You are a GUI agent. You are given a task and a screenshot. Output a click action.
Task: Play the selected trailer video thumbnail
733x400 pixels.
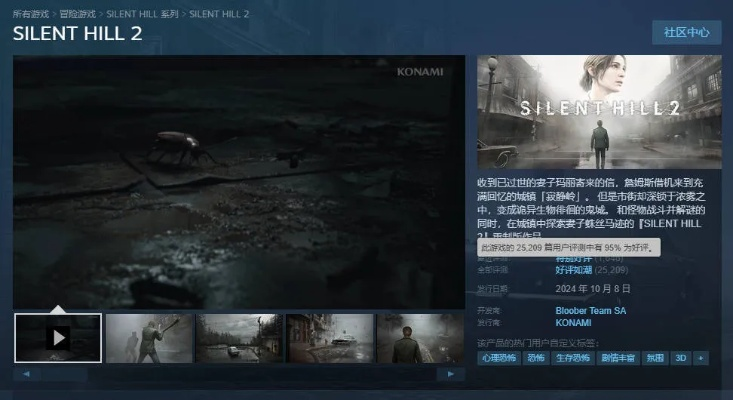coord(58,338)
